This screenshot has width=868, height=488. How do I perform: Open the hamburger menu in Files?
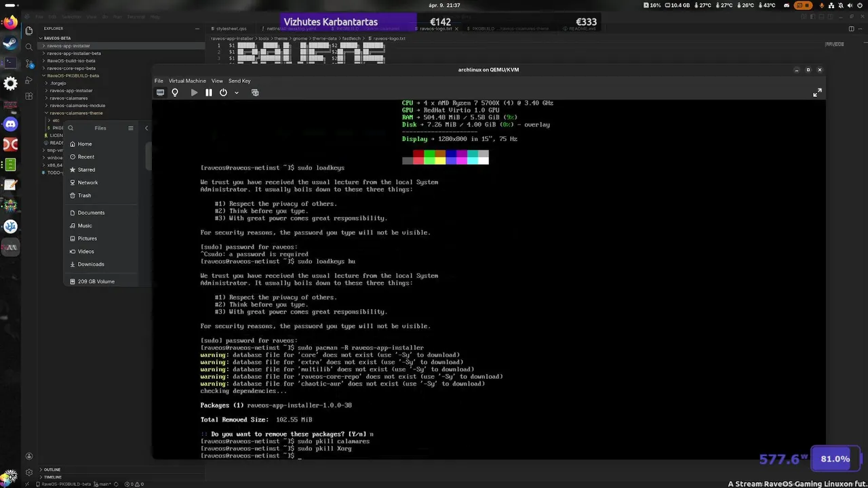coord(131,128)
